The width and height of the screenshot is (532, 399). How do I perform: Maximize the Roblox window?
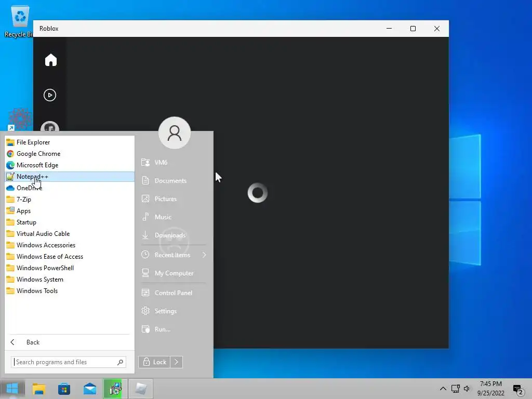coord(413,29)
